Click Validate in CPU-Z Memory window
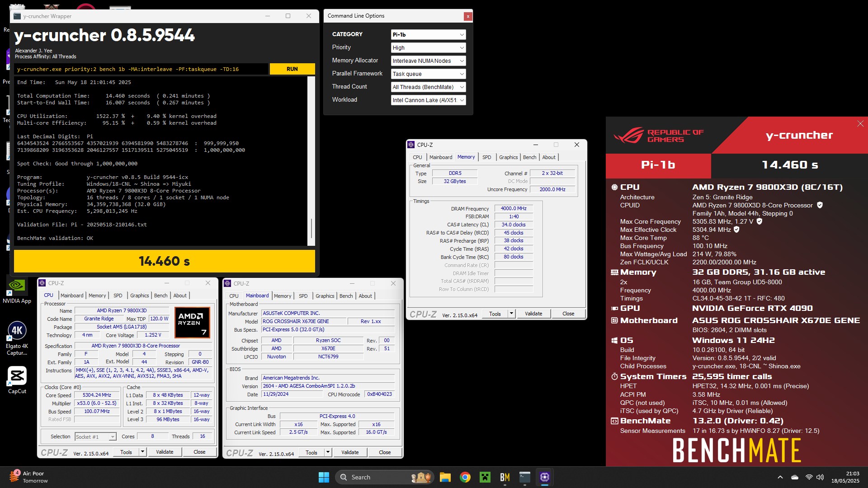This screenshot has width=868, height=488. 533,314
